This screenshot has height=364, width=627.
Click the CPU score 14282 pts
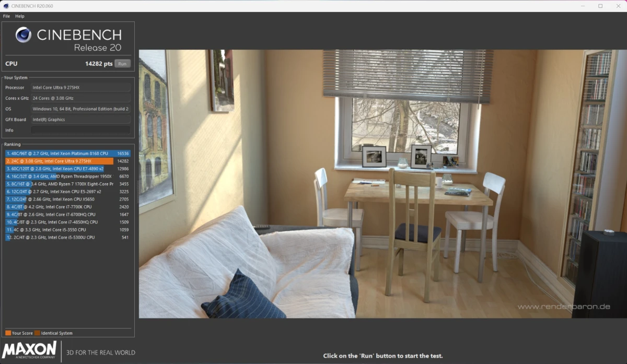(99, 64)
